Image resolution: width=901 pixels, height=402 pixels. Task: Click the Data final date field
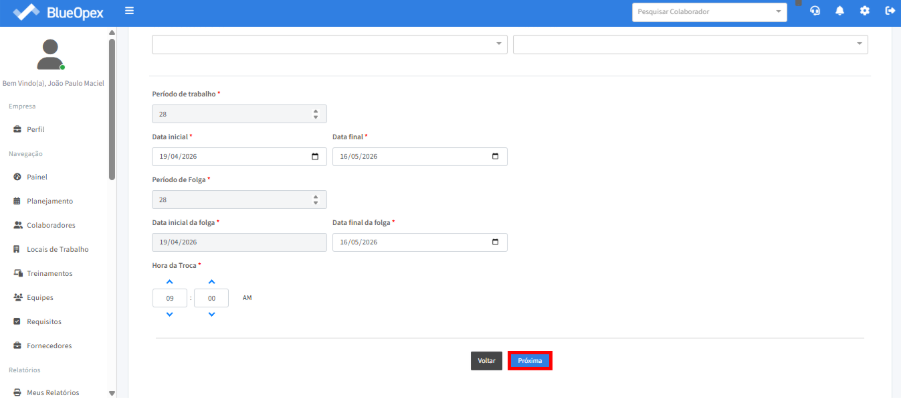click(419, 157)
